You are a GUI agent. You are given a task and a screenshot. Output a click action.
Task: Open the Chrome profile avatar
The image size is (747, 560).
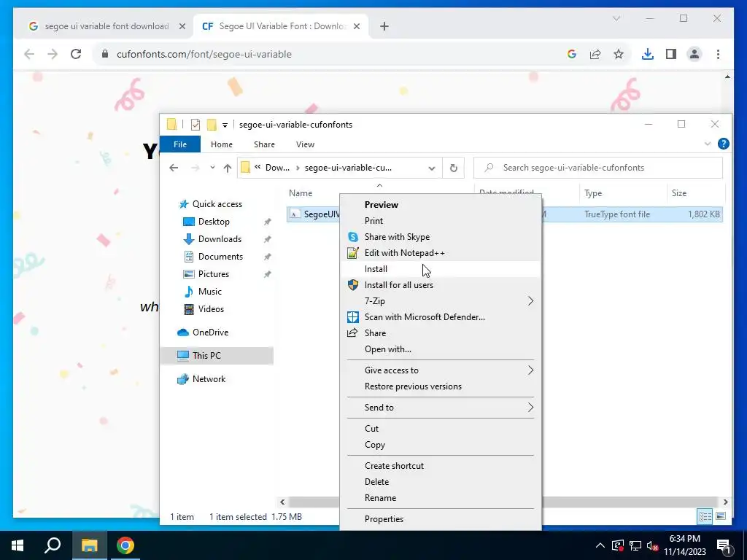click(694, 54)
